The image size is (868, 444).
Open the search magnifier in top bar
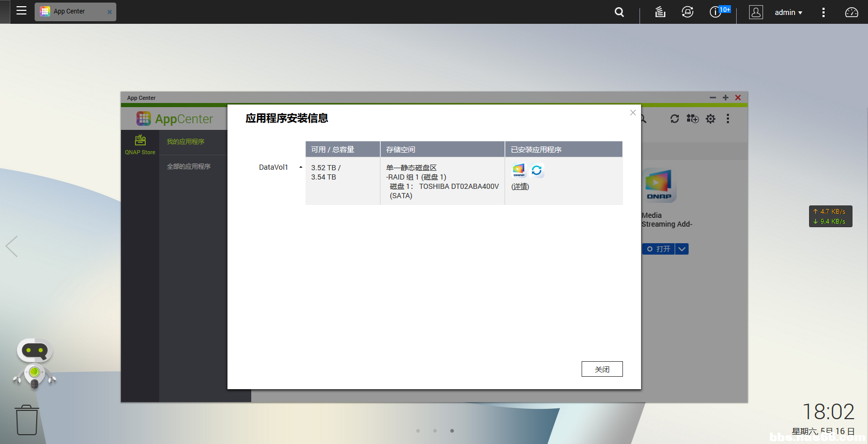click(619, 12)
